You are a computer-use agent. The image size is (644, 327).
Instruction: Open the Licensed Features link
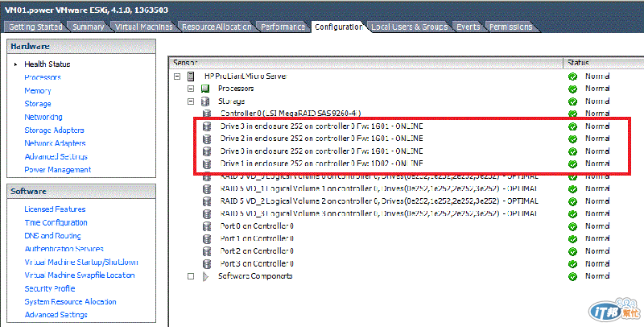click(55, 209)
